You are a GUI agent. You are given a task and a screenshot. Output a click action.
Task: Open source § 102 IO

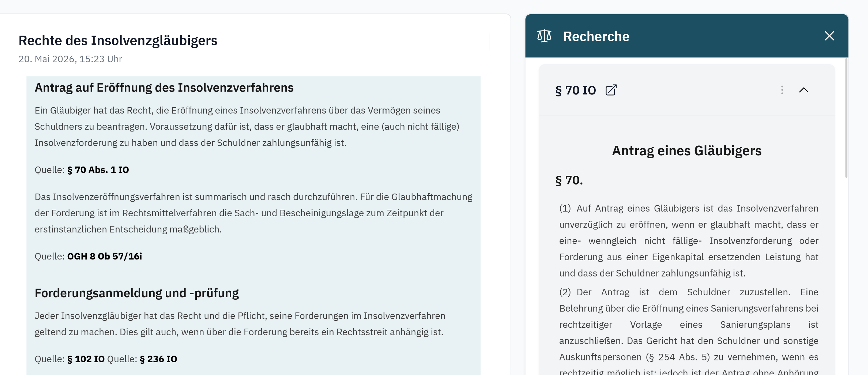tap(86, 359)
